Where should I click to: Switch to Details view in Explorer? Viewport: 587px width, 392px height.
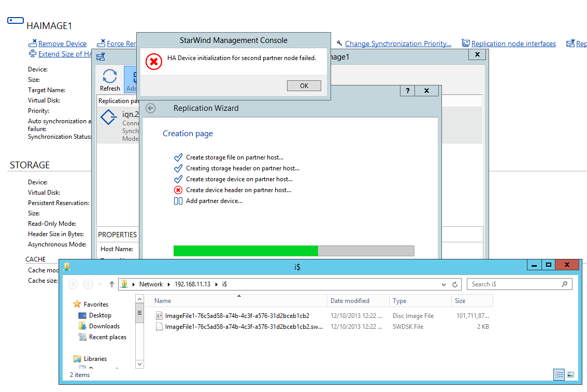(560, 374)
